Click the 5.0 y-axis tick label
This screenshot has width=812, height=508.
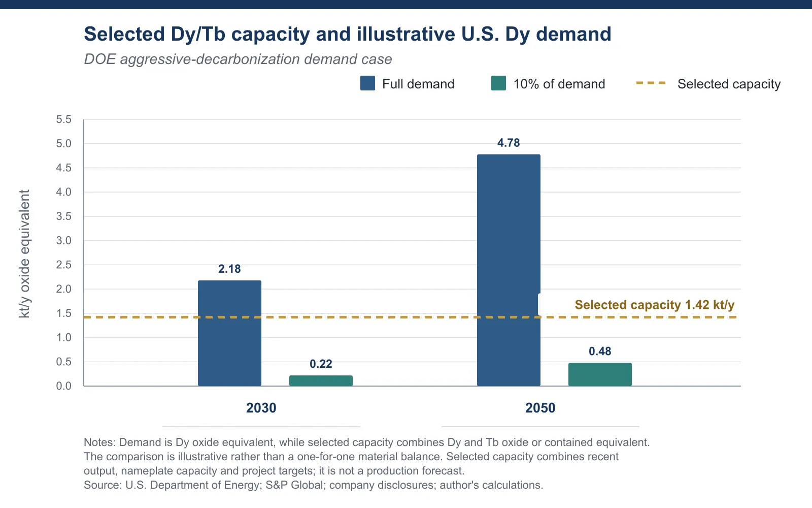click(64, 144)
